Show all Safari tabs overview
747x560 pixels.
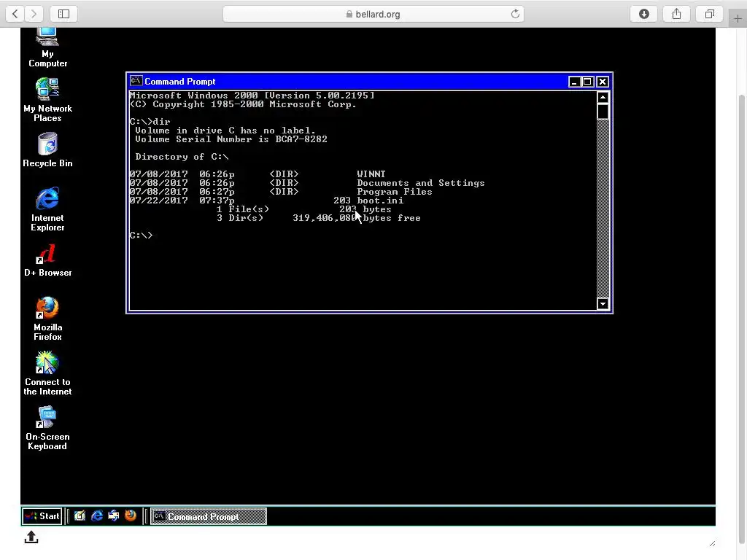pos(709,14)
